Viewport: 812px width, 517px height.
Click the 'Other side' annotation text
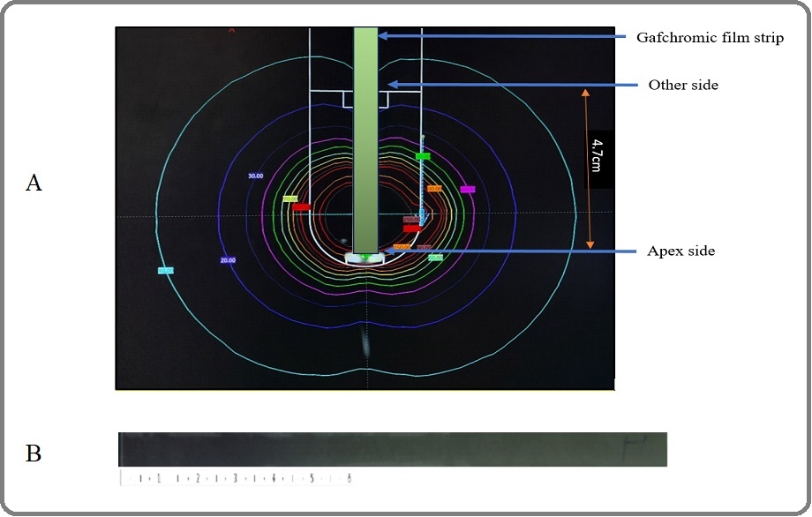tap(683, 86)
